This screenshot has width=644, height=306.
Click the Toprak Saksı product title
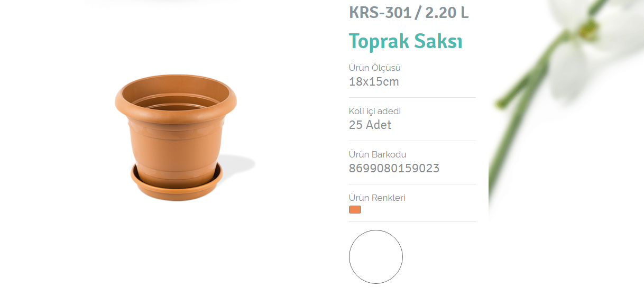(406, 41)
